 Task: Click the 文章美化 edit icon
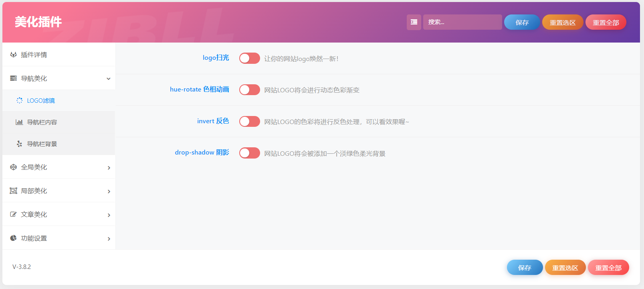coord(13,214)
